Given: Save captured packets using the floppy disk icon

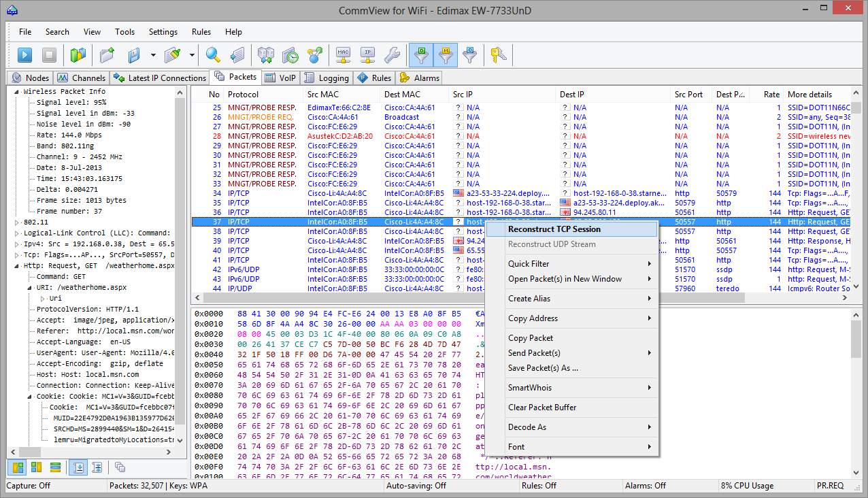Looking at the screenshot, I should (x=135, y=55).
